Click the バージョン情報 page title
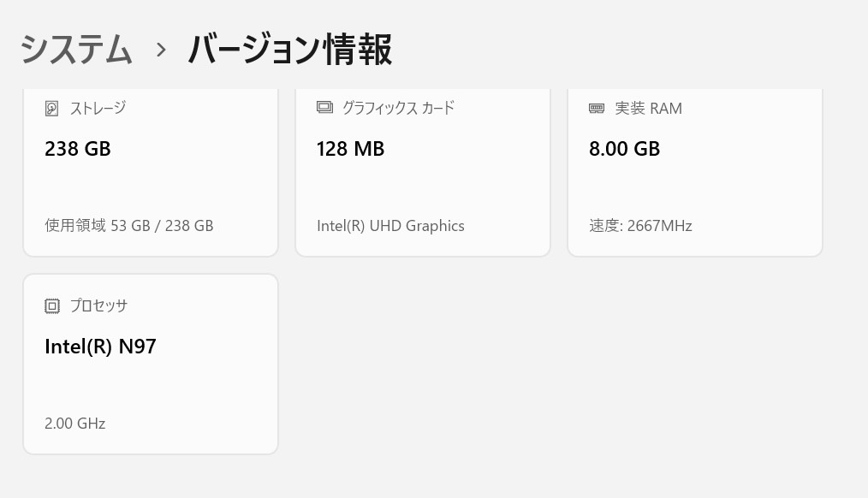This screenshot has height=498, width=868. coord(289,49)
